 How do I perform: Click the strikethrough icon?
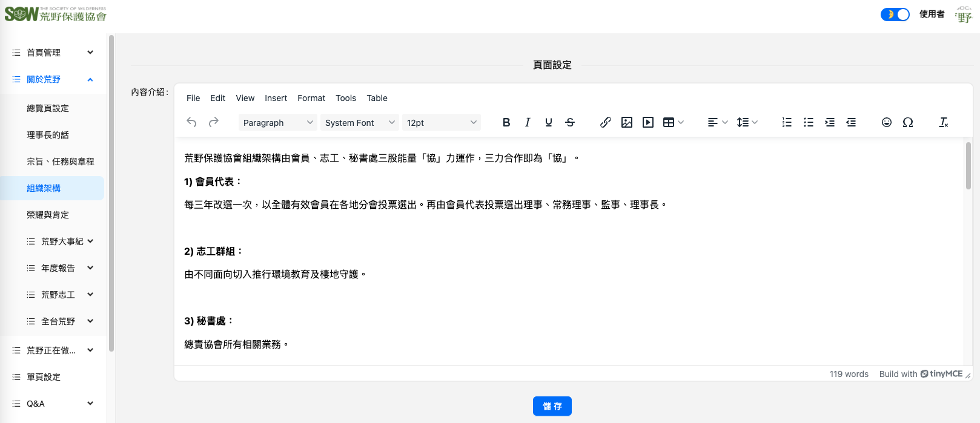click(x=570, y=122)
